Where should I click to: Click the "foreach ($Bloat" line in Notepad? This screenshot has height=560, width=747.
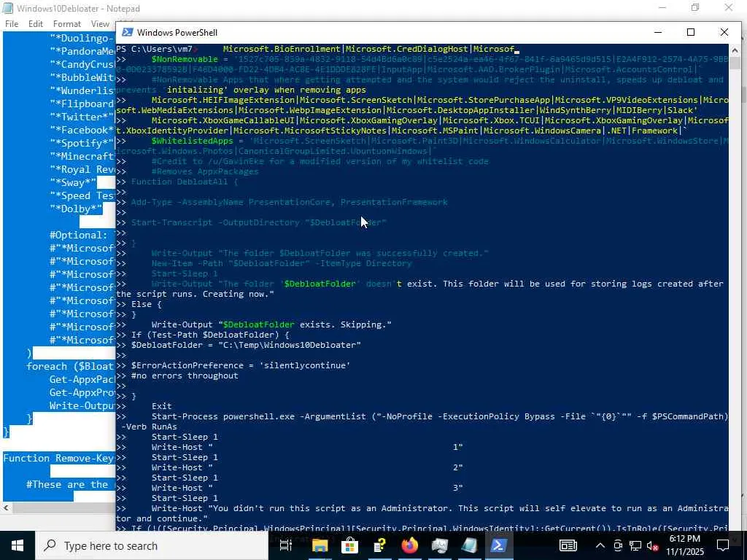pos(70,366)
